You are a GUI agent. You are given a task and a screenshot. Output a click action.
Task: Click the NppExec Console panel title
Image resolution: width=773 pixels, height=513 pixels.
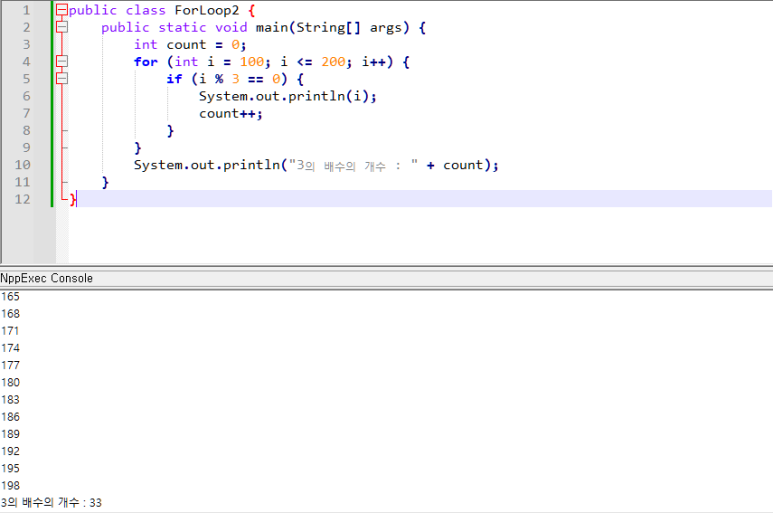tap(47, 278)
